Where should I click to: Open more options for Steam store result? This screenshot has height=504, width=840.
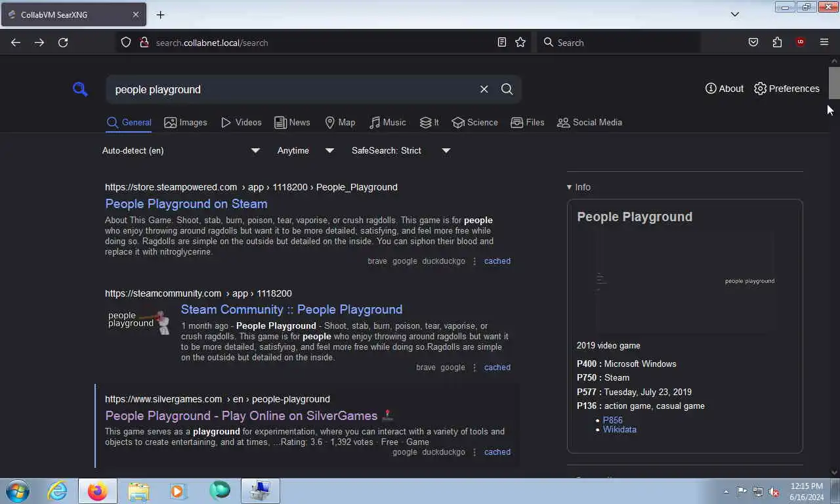click(x=474, y=261)
